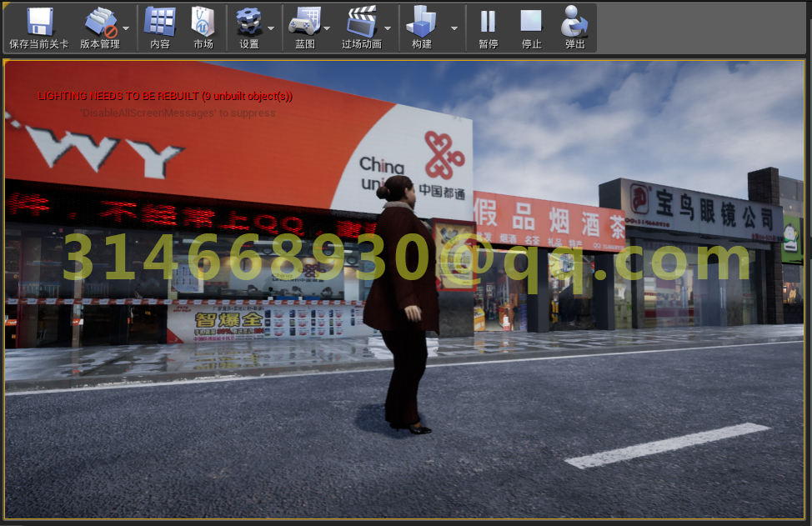Click the 宝鸟眼镜公司 shop sign in the viewport

point(701,210)
